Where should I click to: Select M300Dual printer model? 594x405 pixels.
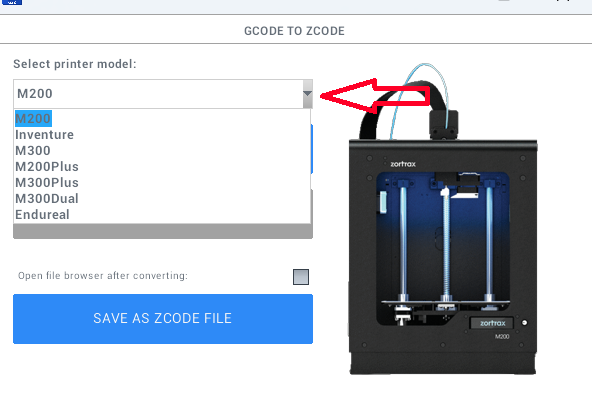tap(47, 198)
